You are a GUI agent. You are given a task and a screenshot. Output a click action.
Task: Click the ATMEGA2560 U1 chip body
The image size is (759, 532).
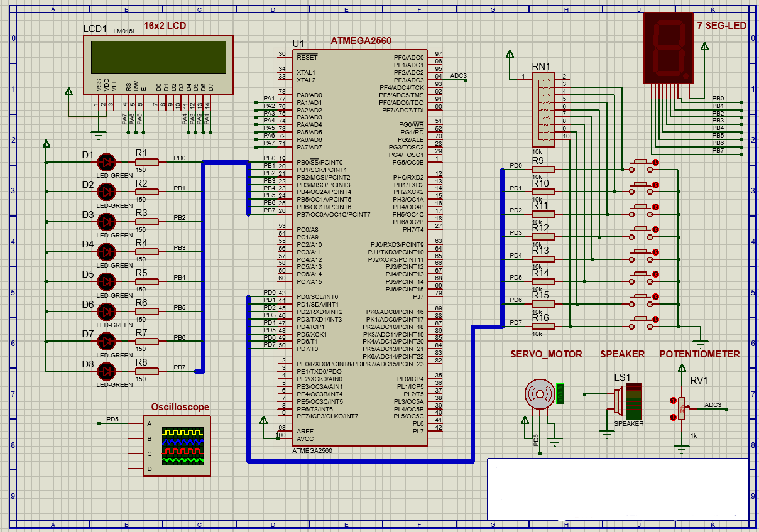click(x=361, y=247)
